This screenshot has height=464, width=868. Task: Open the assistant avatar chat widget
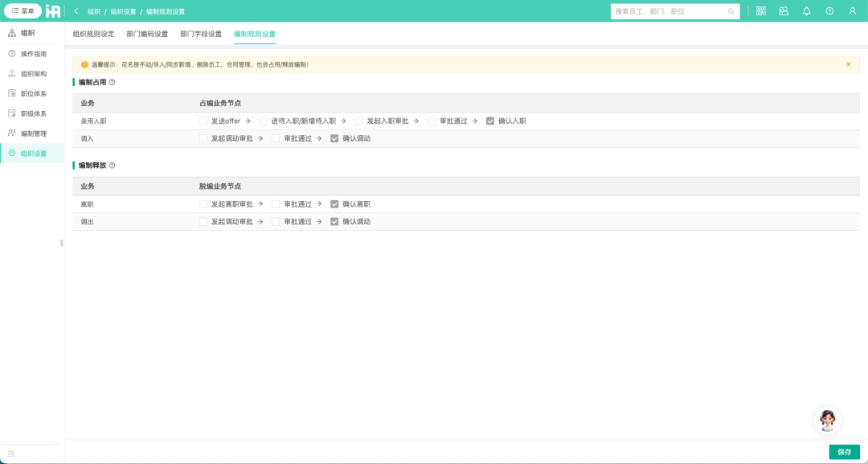click(x=827, y=420)
